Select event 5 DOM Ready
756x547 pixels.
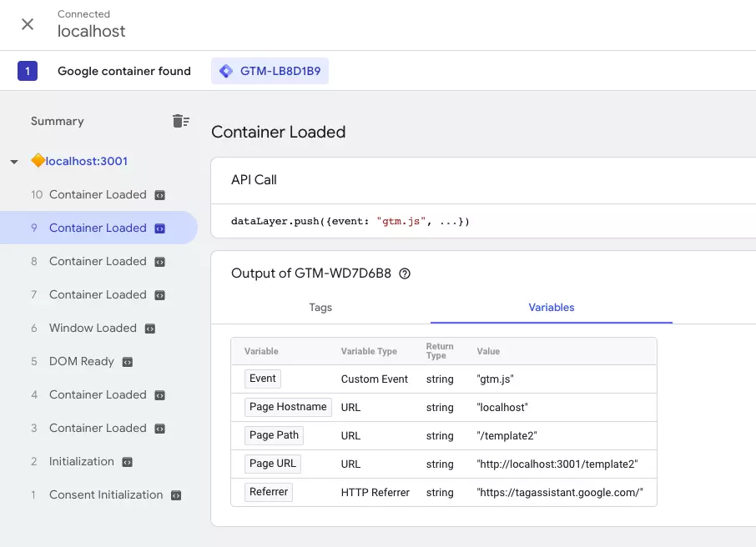point(82,361)
